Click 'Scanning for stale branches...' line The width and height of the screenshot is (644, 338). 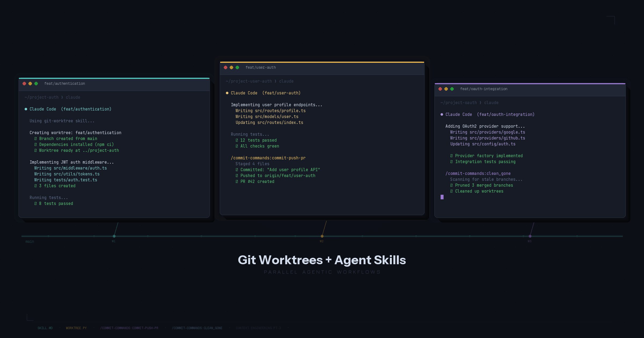click(486, 179)
